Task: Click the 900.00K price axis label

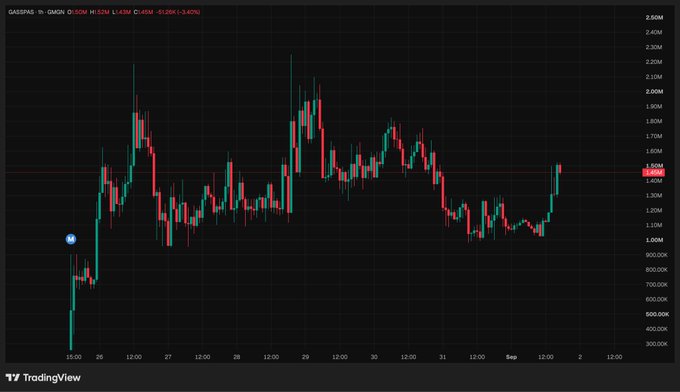Action: [x=657, y=255]
